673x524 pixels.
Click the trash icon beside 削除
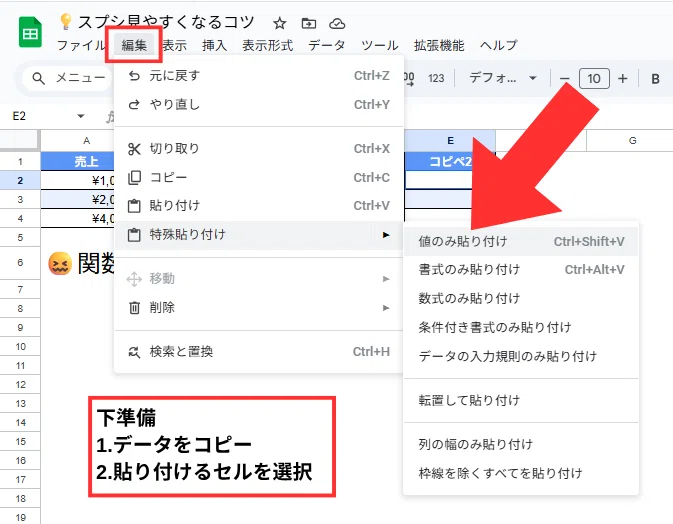tap(134, 308)
